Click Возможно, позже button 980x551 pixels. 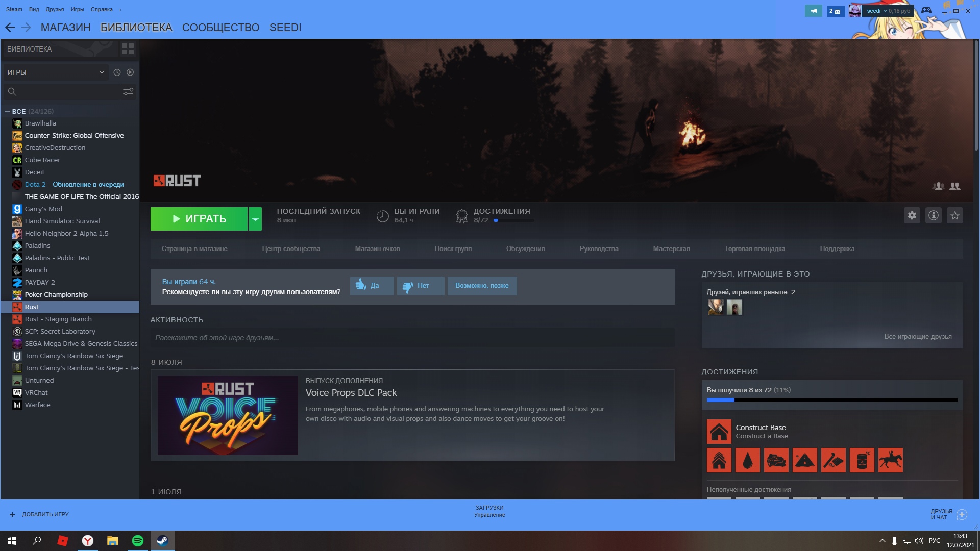click(x=482, y=286)
